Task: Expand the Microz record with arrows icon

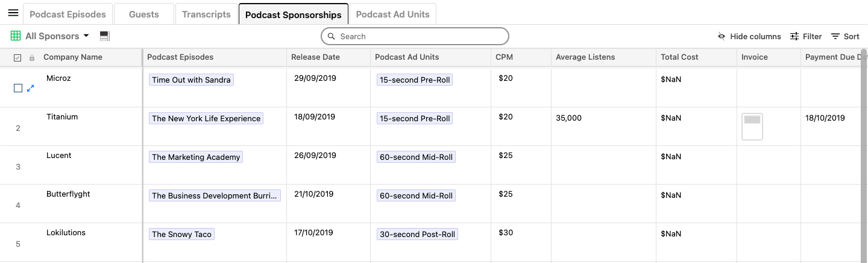Action: [31, 88]
